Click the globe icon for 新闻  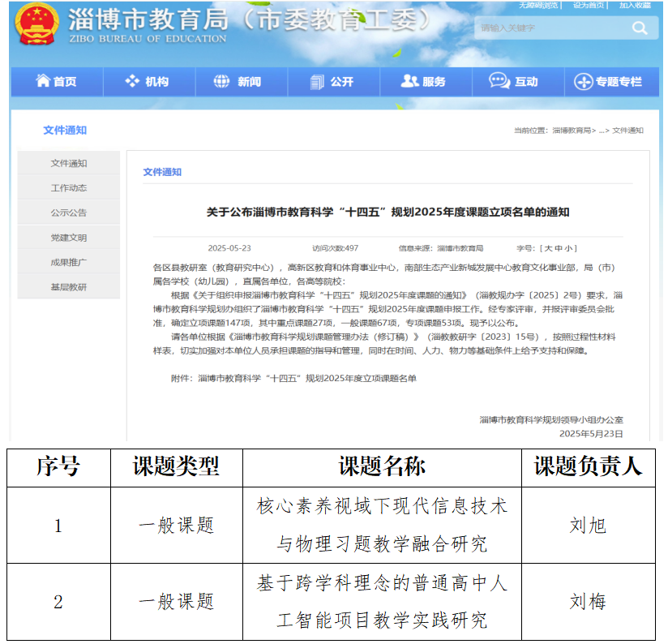tap(222, 81)
